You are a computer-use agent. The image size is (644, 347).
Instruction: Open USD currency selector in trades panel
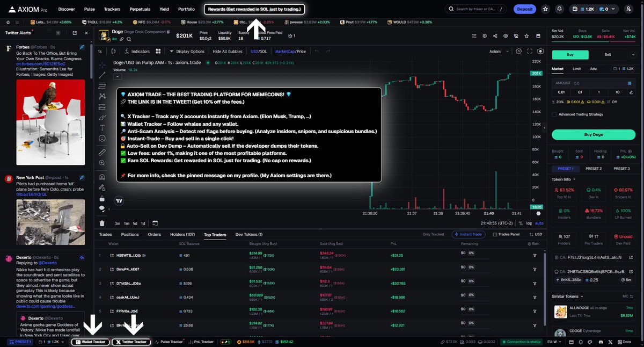[x=536, y=234]
